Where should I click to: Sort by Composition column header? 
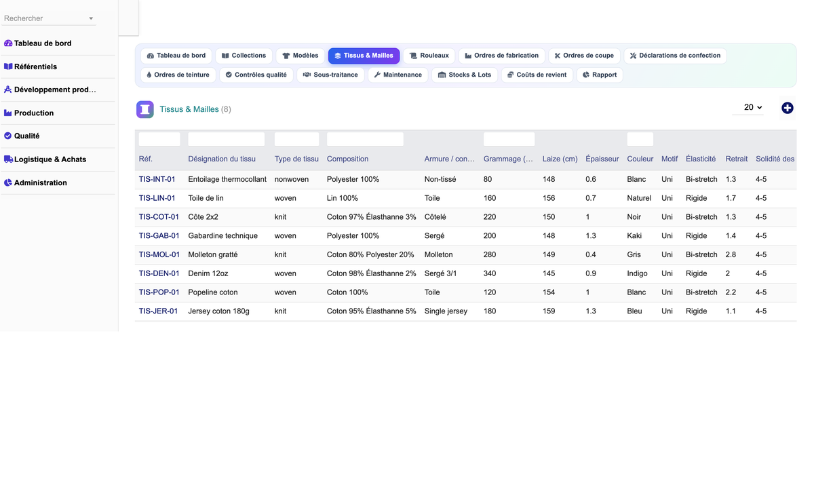[x=347, y=159]
